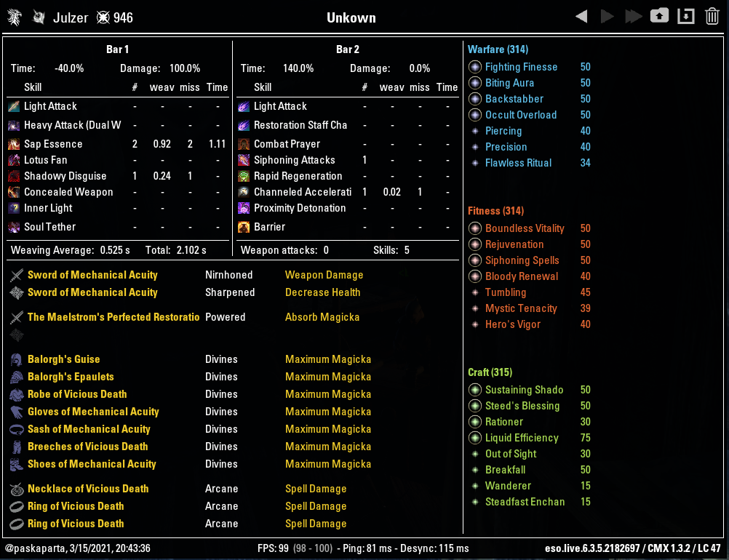Click the Total 2.102 s value

tap(191, 250)
